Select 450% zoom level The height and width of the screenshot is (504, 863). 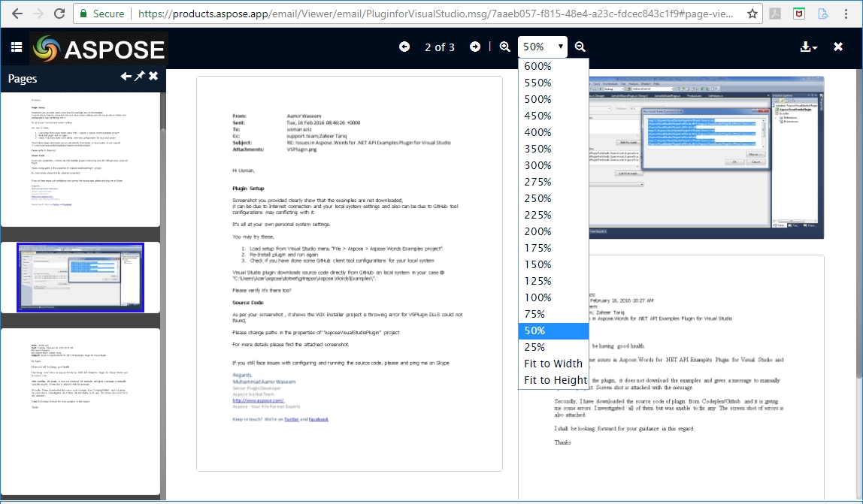pyautogui.click(x=554, y=116)
